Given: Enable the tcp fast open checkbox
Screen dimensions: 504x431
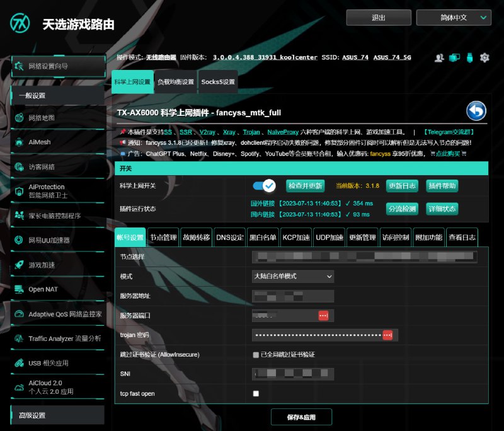Looking at the screenshot, I should (x=256, y=394).
